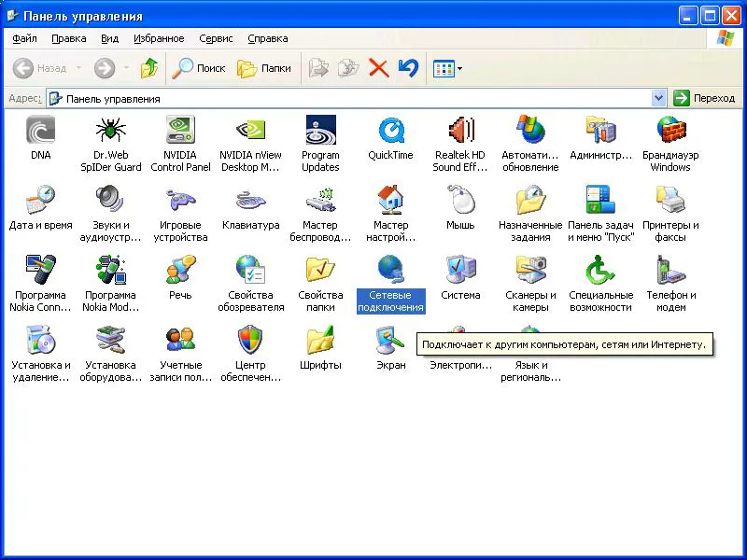The height and width of the screenshot is (560, 747).
Task: Open the Система icon
Action: [460, 278]
